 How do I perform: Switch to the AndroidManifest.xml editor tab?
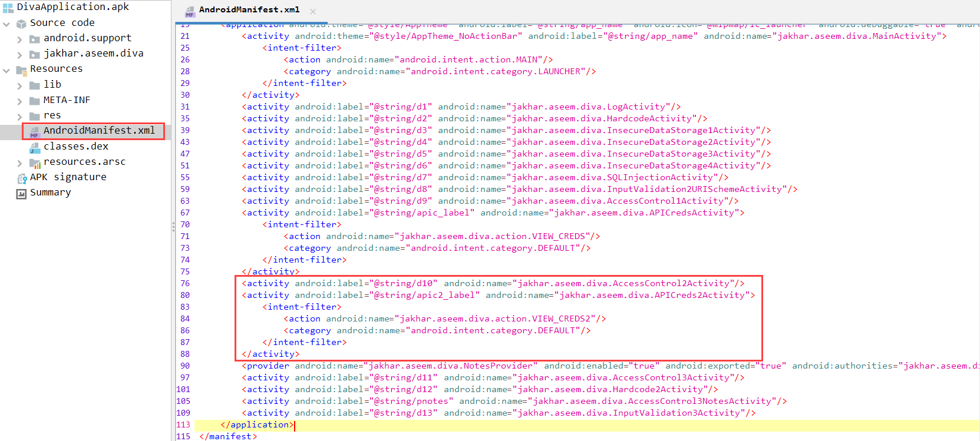[x=249, y=10]
